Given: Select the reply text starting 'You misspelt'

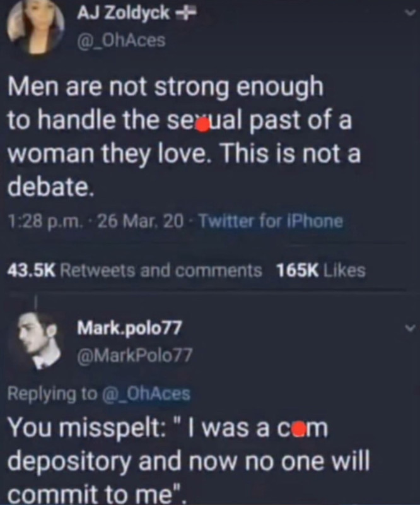Looking at the screenshot, I should (x=189, y=462).
